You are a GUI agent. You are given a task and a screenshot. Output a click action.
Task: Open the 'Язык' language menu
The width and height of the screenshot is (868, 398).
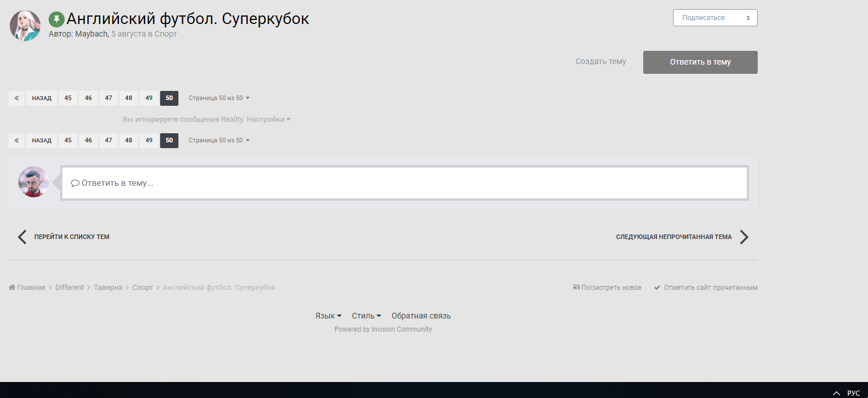[x=328, y=316]
